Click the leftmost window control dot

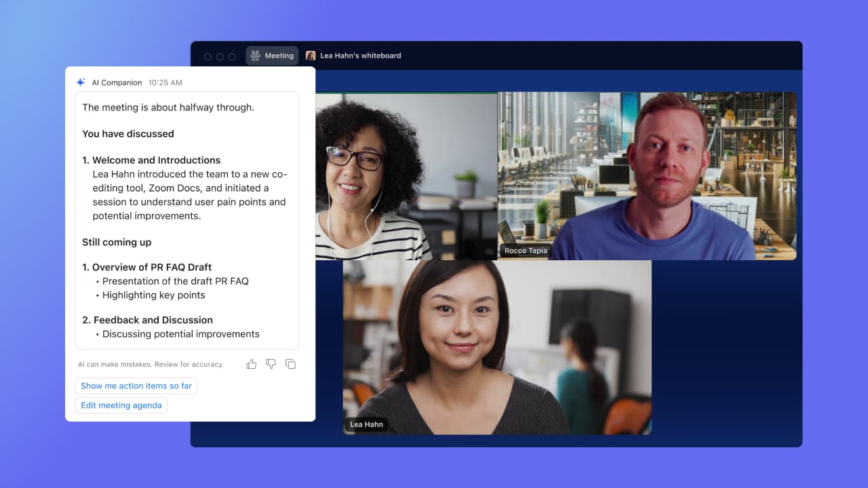click(208, 57)
